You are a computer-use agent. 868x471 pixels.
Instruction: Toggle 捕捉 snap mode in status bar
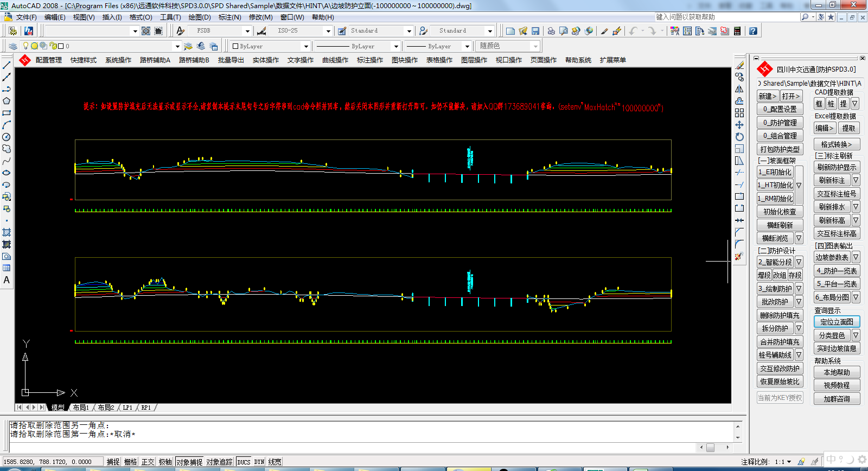pyautogui.click(x=113, y=462)
